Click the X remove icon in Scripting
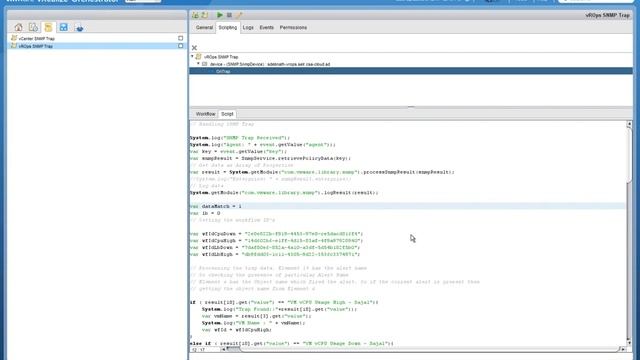640x360 pixels. point(194,48)
